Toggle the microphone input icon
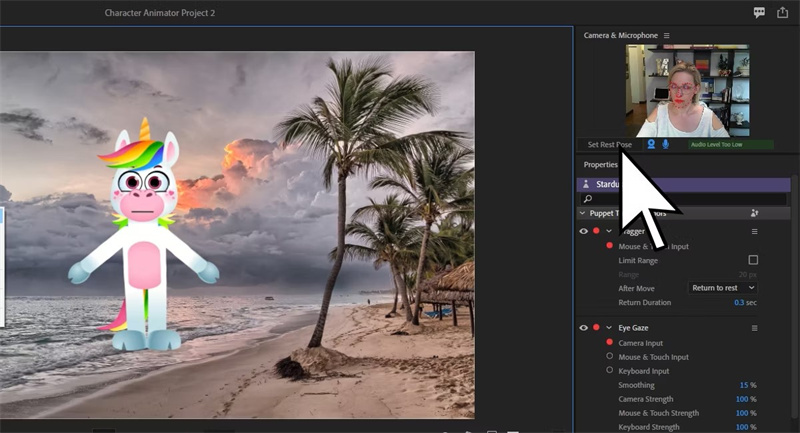 666,144
